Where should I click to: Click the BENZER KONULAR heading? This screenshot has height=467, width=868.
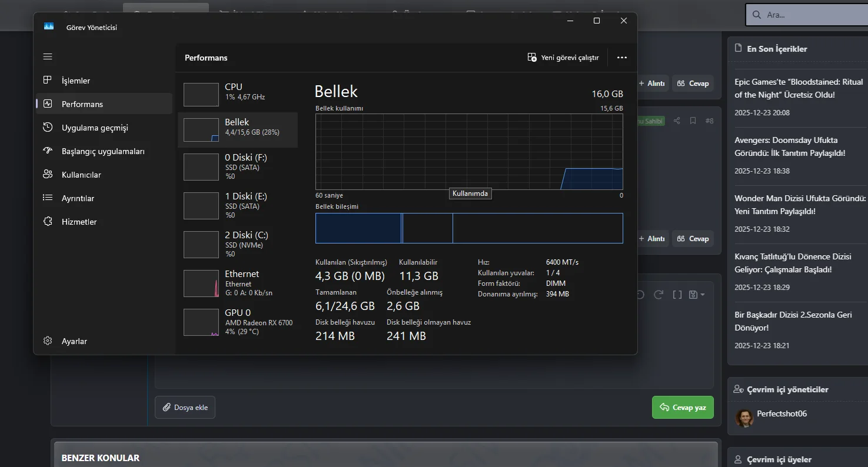pyautogui.click(x=101, y=458)
